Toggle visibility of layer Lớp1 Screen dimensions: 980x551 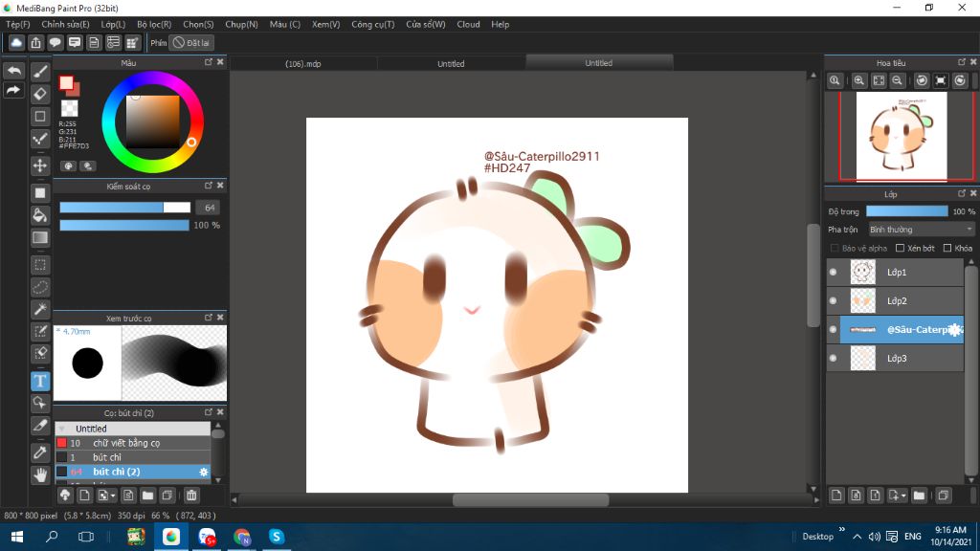[833, 273]
